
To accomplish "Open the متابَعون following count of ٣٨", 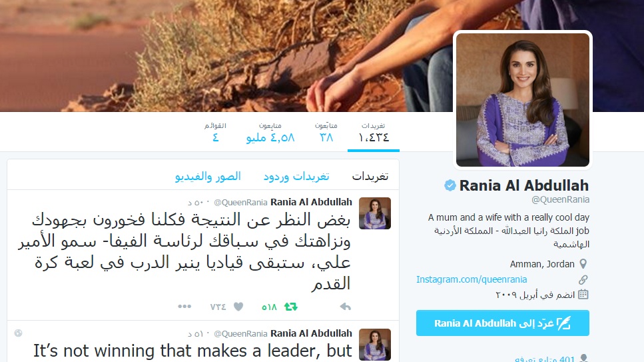I will [326, 132].
